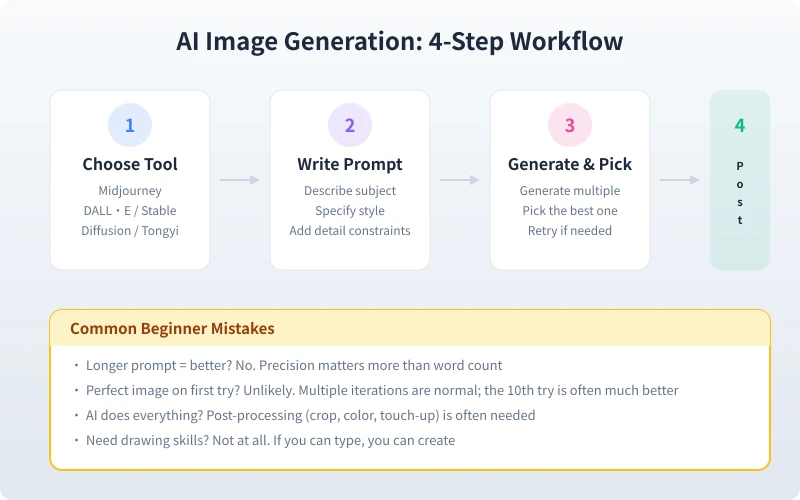Click 'Describe subject' text
The height and width of the screenshot is (500, 800).
point(349,191)
